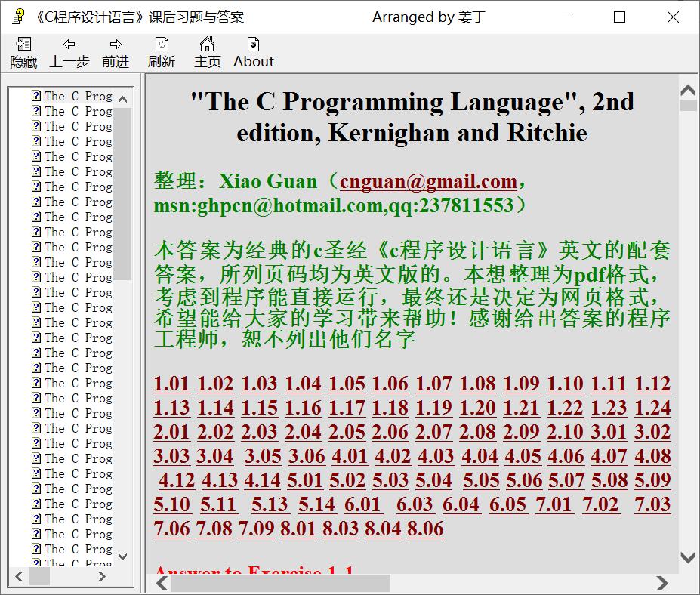Viewport: 700px width, 595px height.
Task: Click the content pane's horizontal scrollbar thumb
Action: (x=281, y=584)
